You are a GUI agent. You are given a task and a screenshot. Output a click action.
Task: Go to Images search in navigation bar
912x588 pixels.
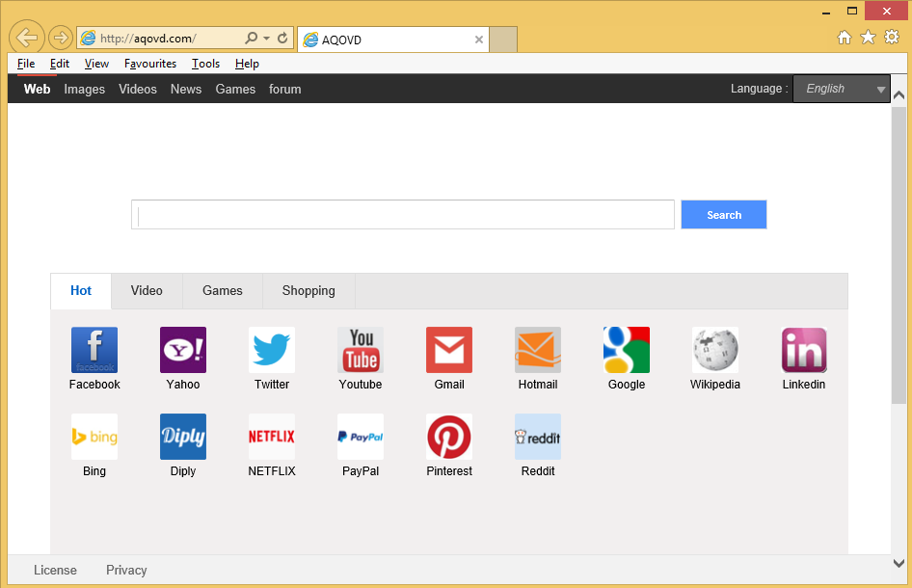click(x=84, y=89)
